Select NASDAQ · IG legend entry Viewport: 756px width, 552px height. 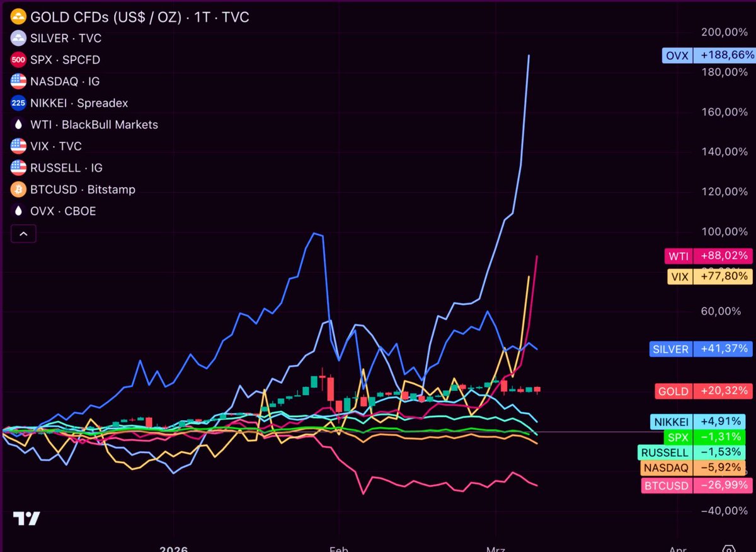[65, 81]
